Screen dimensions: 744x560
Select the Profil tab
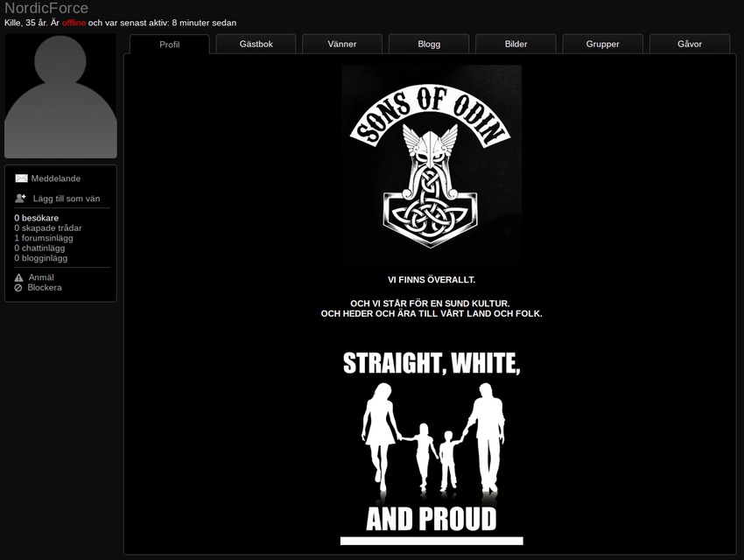pyautogui.click(x=170, y=45)
